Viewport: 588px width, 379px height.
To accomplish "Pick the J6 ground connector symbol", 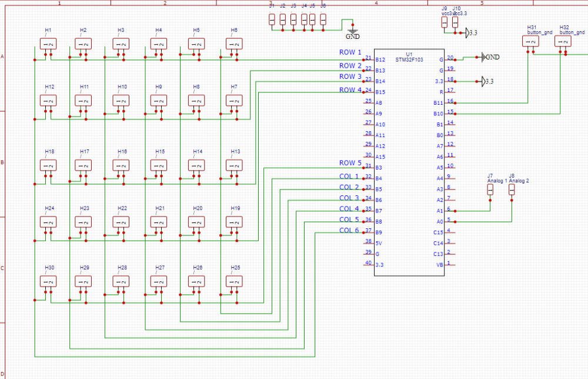I will click(x=323, y=19).
